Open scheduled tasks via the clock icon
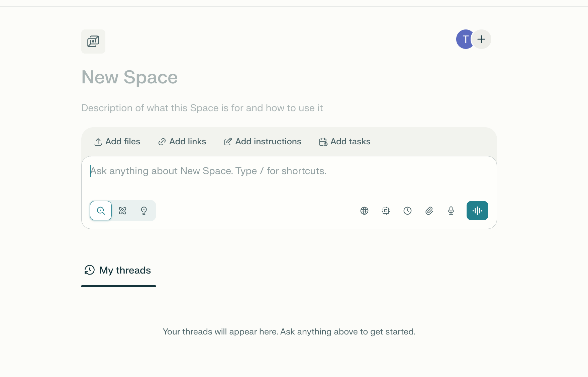Image resolution: width=588 pixels, height=377 pixels. (x=407, y=211)
